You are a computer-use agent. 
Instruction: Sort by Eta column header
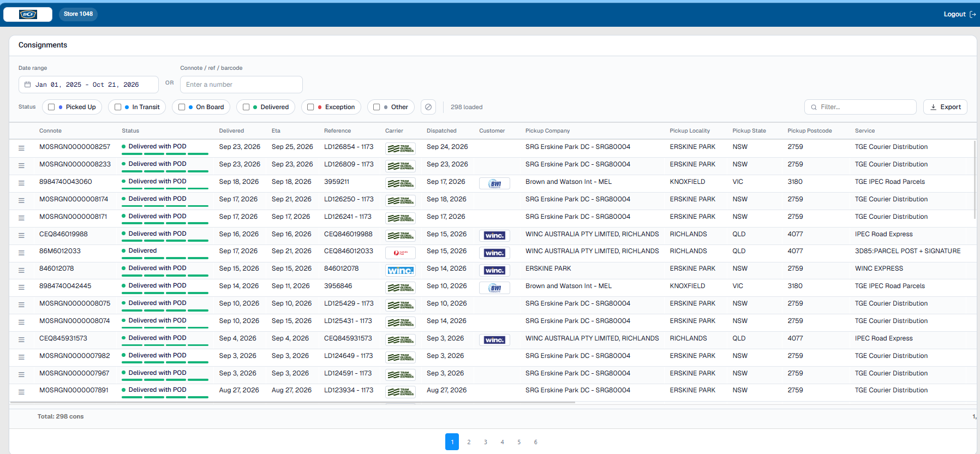(276, 131)
